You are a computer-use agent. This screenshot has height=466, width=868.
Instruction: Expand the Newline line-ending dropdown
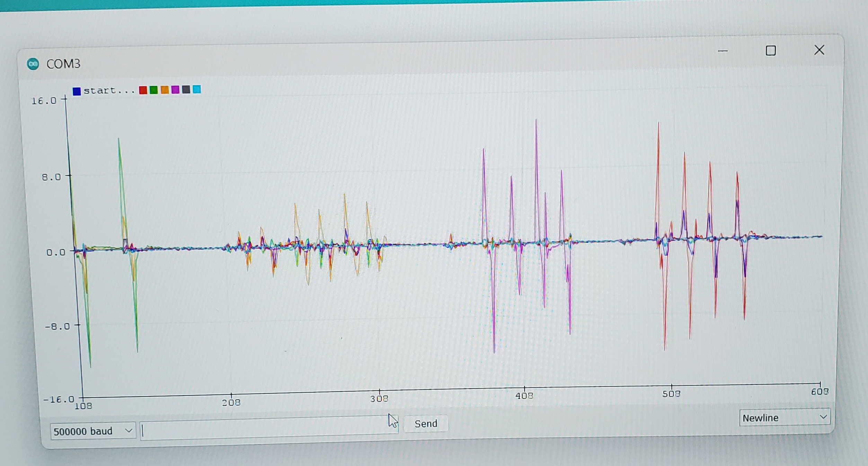click(x=784, y=417)
